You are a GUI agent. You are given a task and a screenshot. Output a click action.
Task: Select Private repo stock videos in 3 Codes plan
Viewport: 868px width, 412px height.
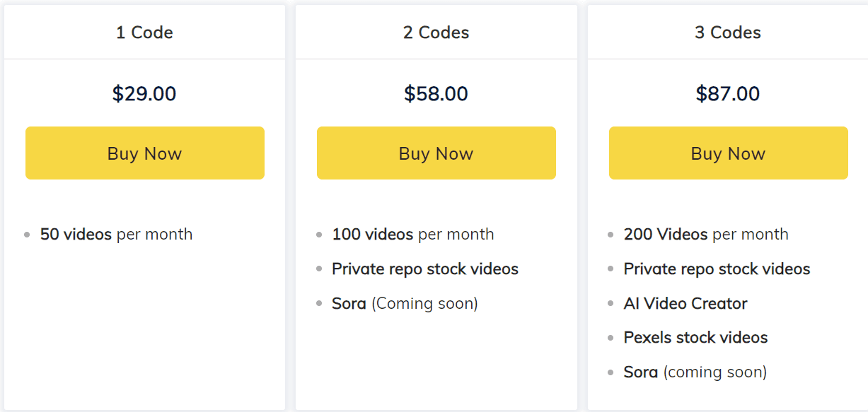coord(717,269)
